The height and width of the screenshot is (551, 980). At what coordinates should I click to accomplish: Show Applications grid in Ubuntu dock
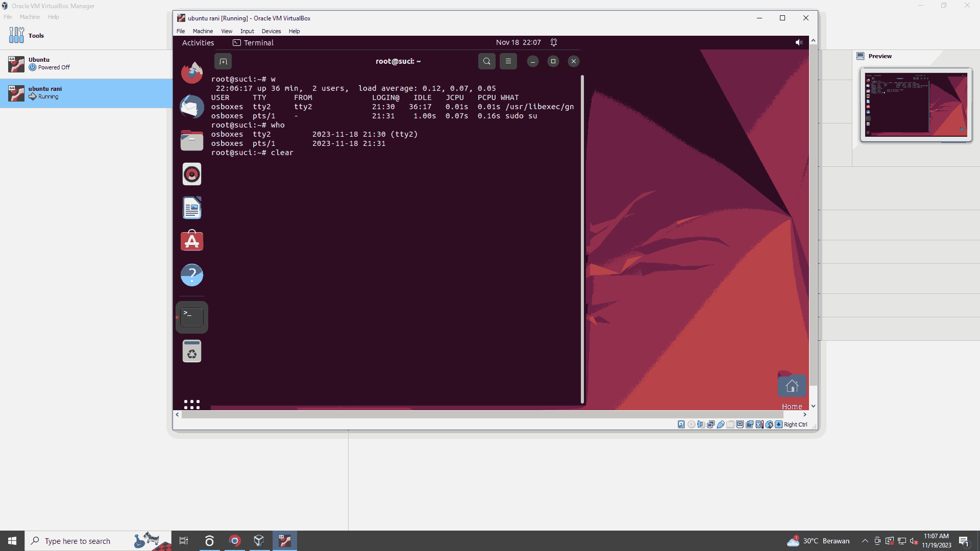click(x=192, y=404)
